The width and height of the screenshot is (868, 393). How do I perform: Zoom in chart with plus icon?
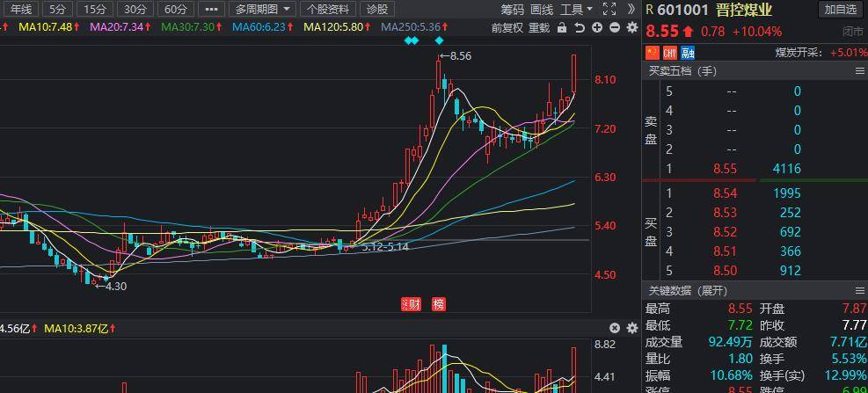point(597,27)
